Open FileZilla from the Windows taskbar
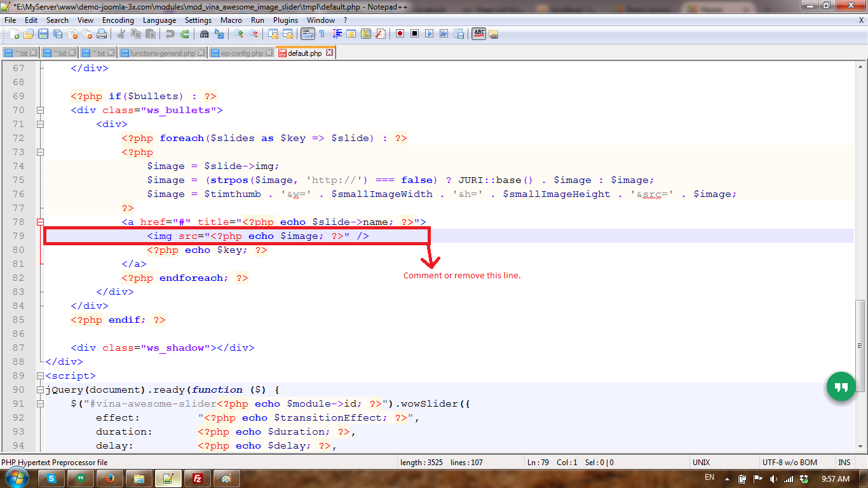The width and height of the screenshot is (868, 488). (x=197, y=478)
